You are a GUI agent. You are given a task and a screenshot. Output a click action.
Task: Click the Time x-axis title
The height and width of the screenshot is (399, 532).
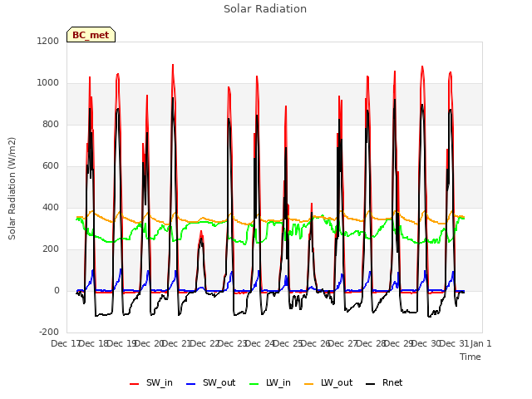pyautogui.click(x=470, y=357)
